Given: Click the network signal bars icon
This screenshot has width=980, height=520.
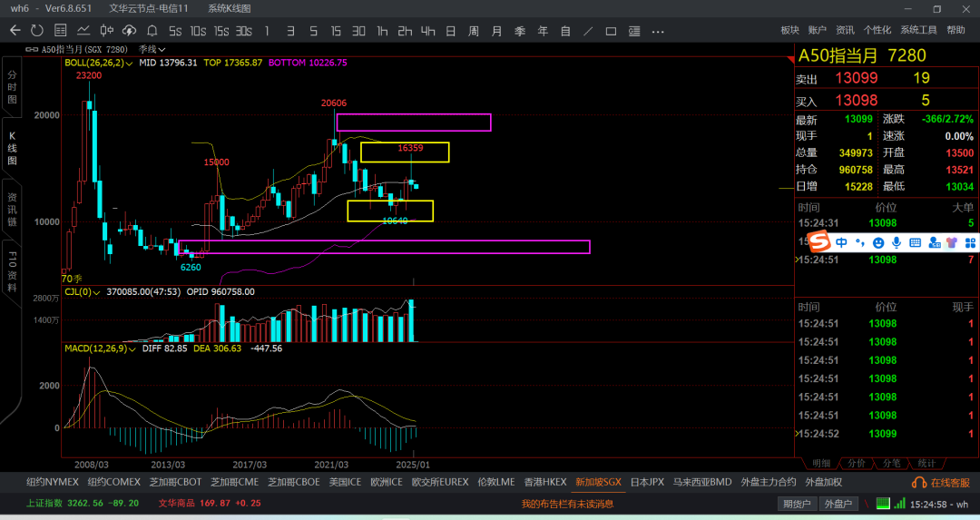Looking at the screenshot, I should (x=899, y=503).
